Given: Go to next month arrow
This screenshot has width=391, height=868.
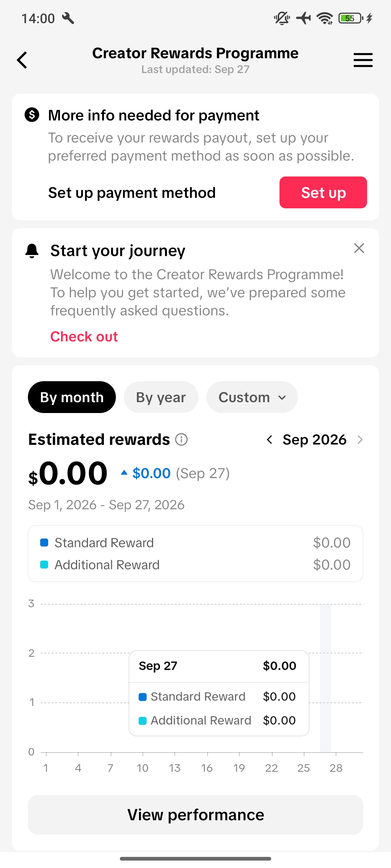Looking at the screenshot, I should pyautogui.click(x=360, y=440).
